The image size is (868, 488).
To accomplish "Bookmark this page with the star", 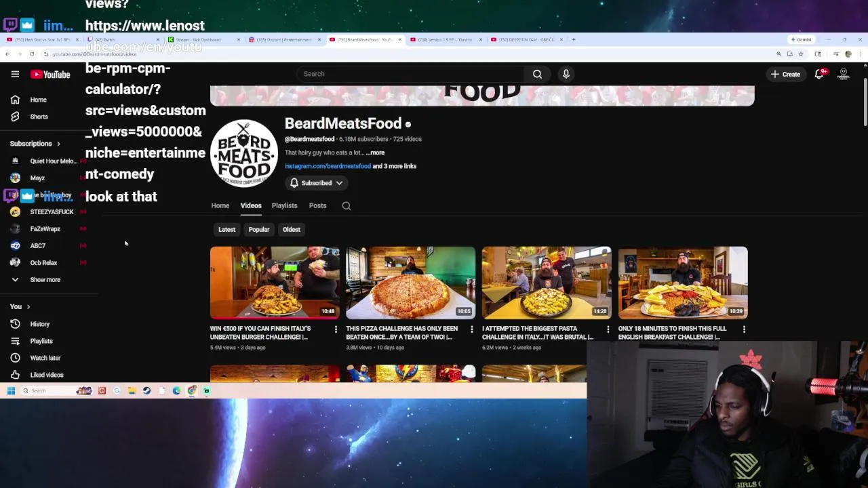I will point(801,54).
